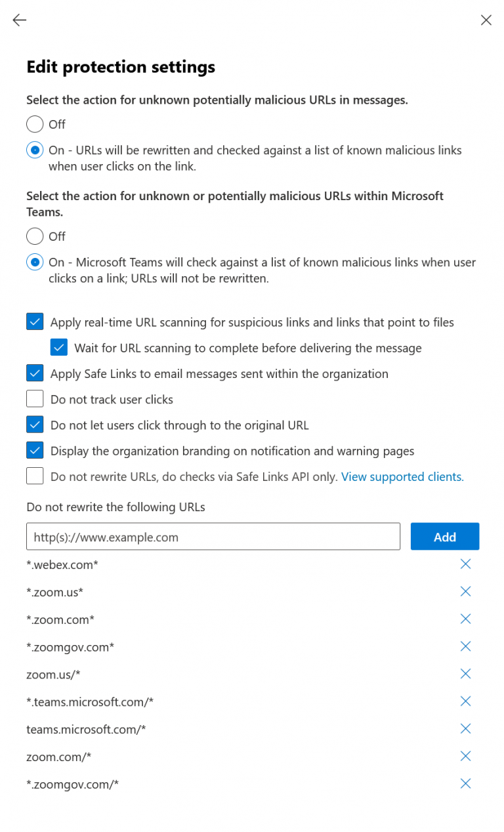Remove zoom.us/* from the exclusion list

point(466,674)
